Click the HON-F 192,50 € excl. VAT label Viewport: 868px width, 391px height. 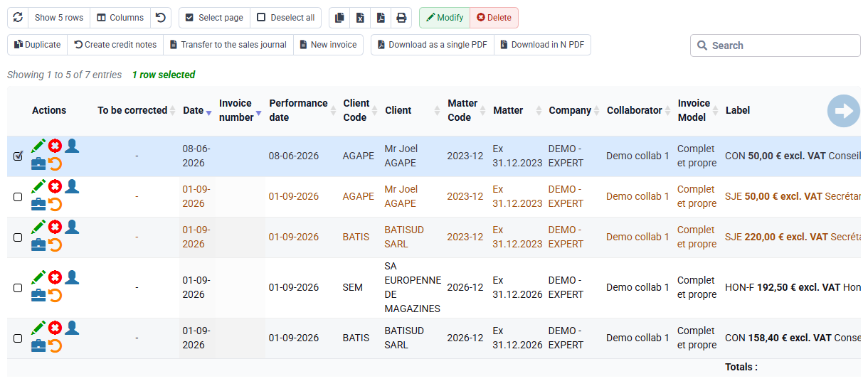tap(783, 287)
